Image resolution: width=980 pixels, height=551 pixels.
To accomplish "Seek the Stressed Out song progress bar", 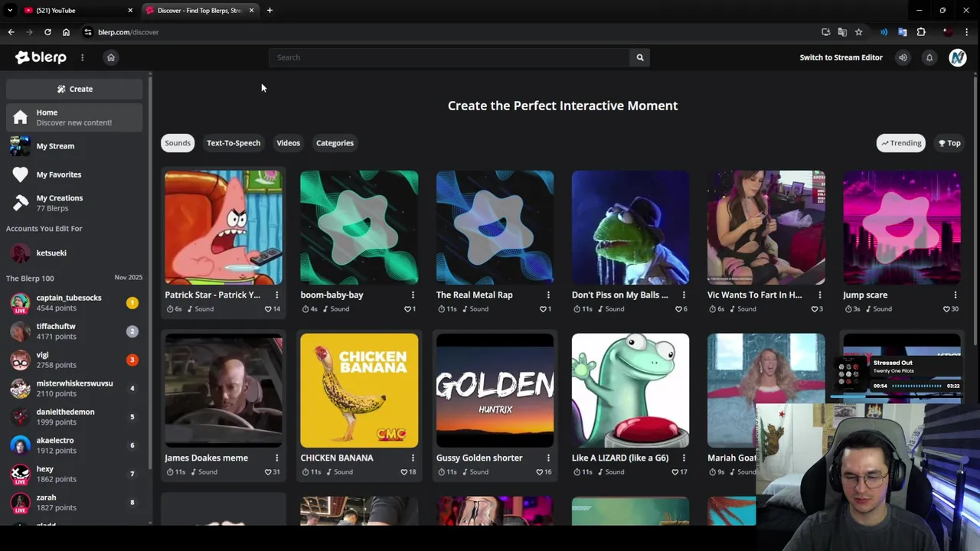I will pyautogui.click(x=916, y=386).
